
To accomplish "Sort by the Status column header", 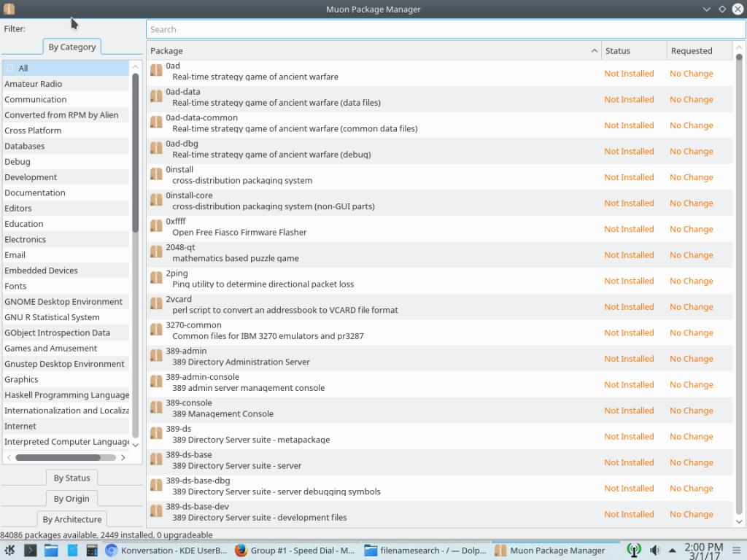I will pos(633,51).
